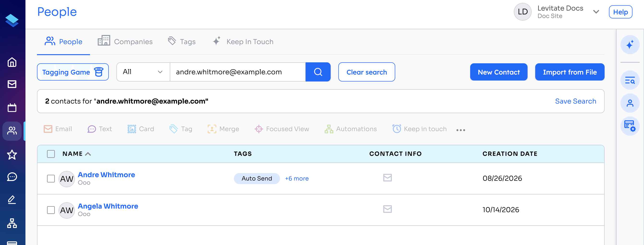Image resolution: width=644 pixels, height=245 pixels.
Task: Click the search text input field
Action: pos(237,72)
